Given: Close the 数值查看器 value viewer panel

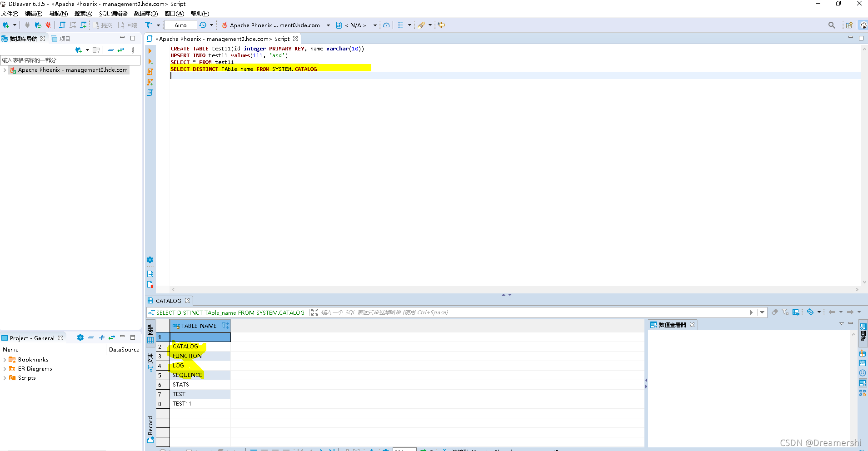Looking at the screenshot, I should (692, 325).
